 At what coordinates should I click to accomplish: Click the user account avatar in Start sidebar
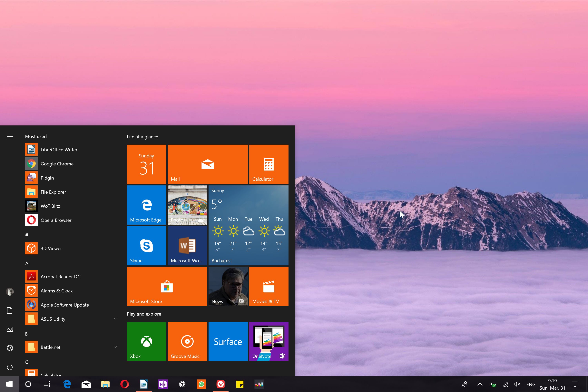[10, 291]
